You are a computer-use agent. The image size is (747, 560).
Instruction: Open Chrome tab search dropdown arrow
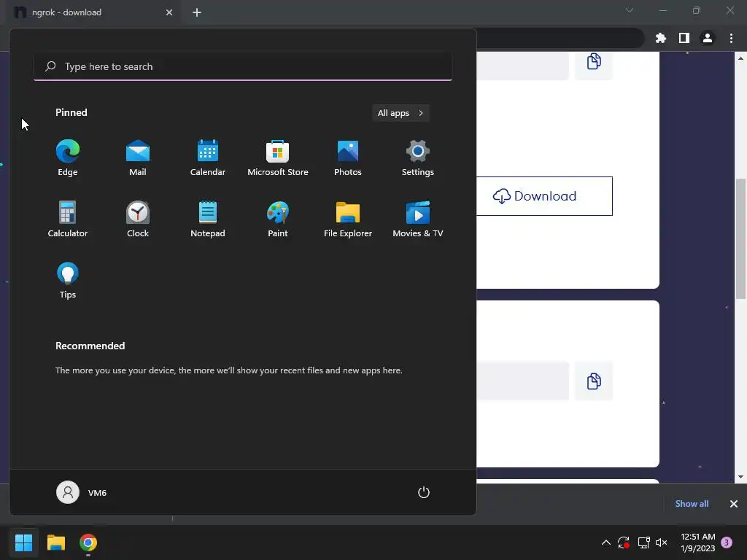pyautogui.click(x=630, y=10)
